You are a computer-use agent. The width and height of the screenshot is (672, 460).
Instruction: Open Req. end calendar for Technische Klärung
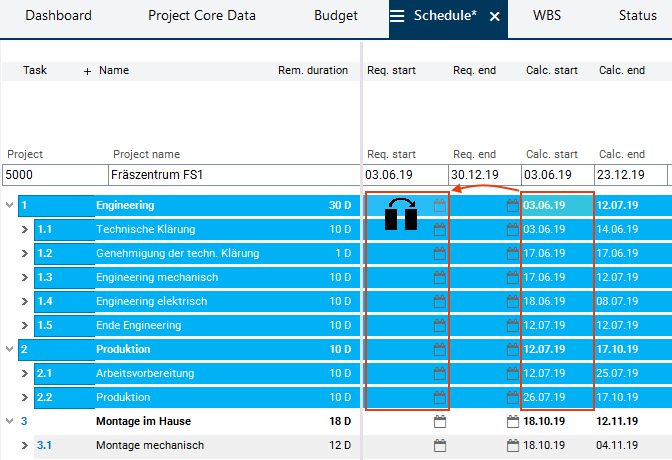pos(513,230)
